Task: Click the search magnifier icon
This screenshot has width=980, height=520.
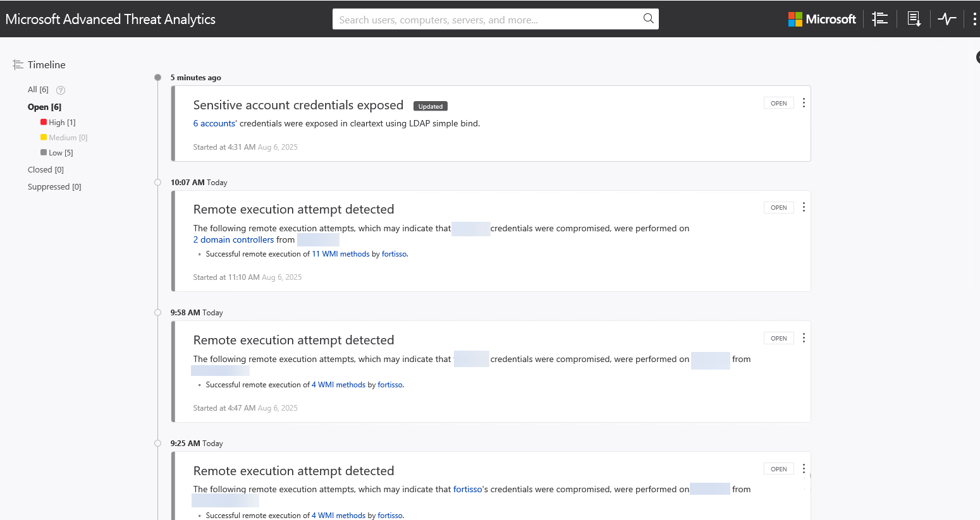Action: 648,19
